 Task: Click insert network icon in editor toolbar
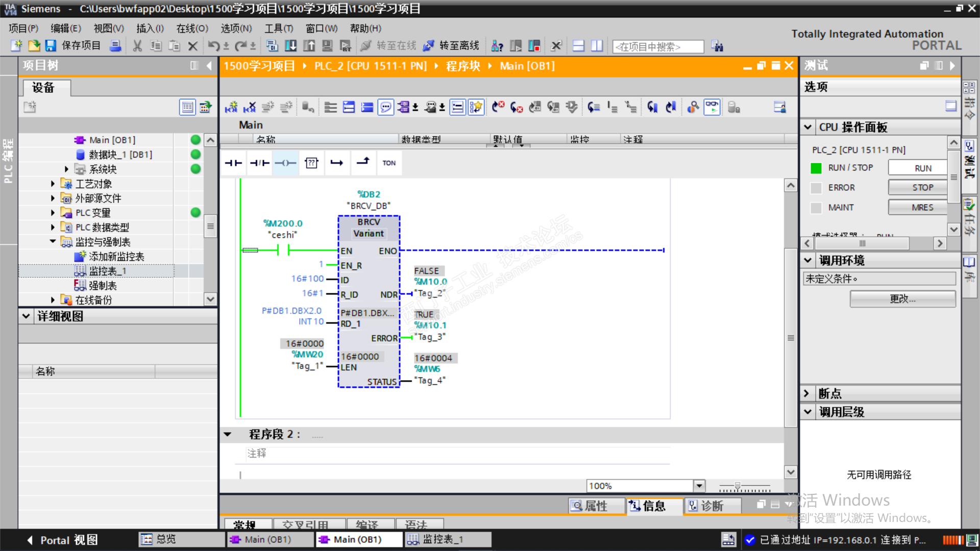tap(231, 107)
